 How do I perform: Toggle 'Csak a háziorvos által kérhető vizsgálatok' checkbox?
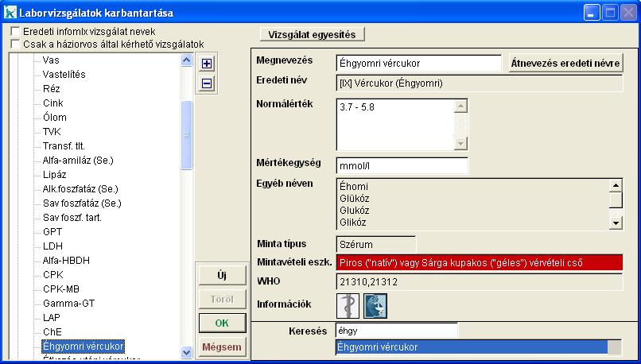point(15,44)
